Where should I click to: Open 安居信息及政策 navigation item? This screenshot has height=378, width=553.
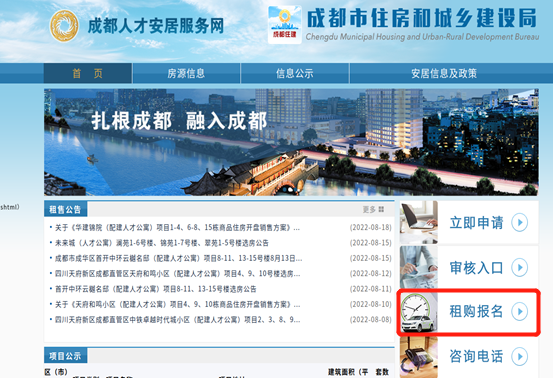[444, 73]
